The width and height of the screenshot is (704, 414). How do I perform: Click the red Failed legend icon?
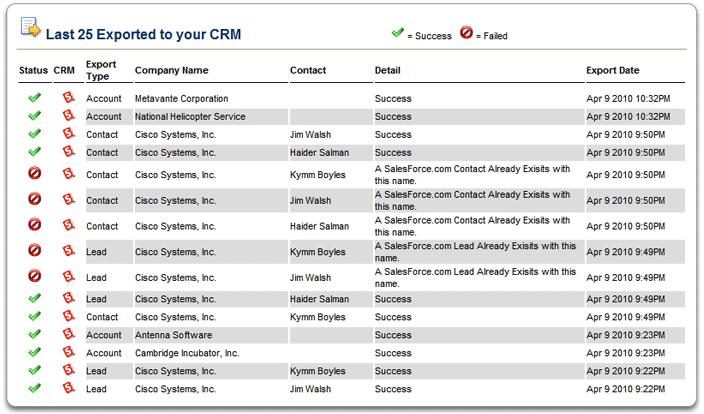(466, 32)
